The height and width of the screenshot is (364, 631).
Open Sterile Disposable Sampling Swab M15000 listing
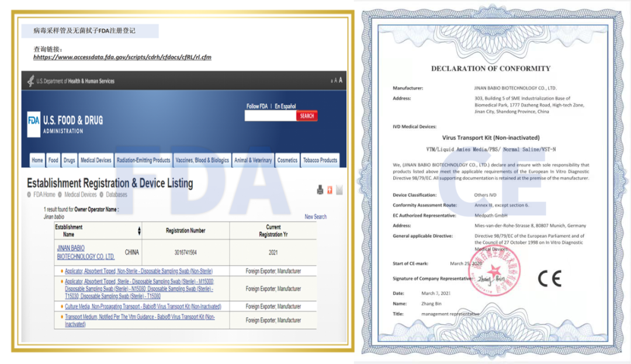tap(139, 289)
